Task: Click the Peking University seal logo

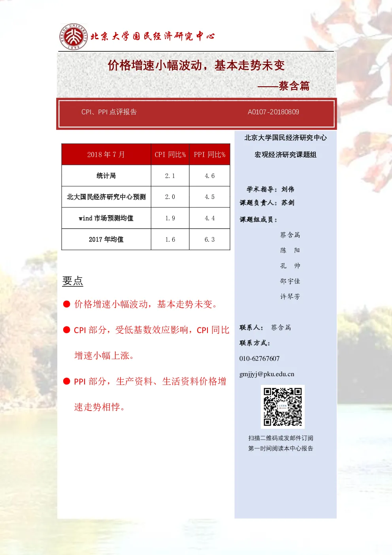Action: (x=73, y=36)
